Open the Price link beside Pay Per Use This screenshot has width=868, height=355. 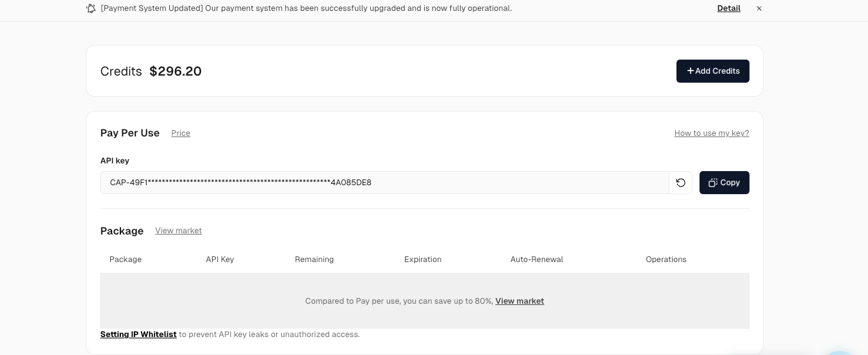pos(181,133)
